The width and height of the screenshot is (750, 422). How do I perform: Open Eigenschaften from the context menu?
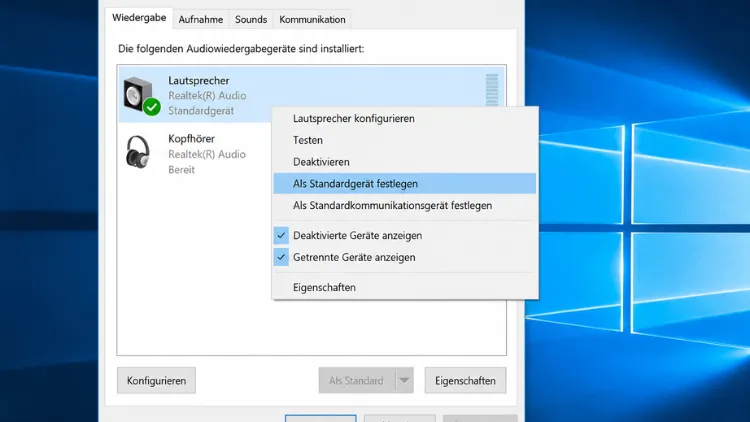tap(405, 288)
